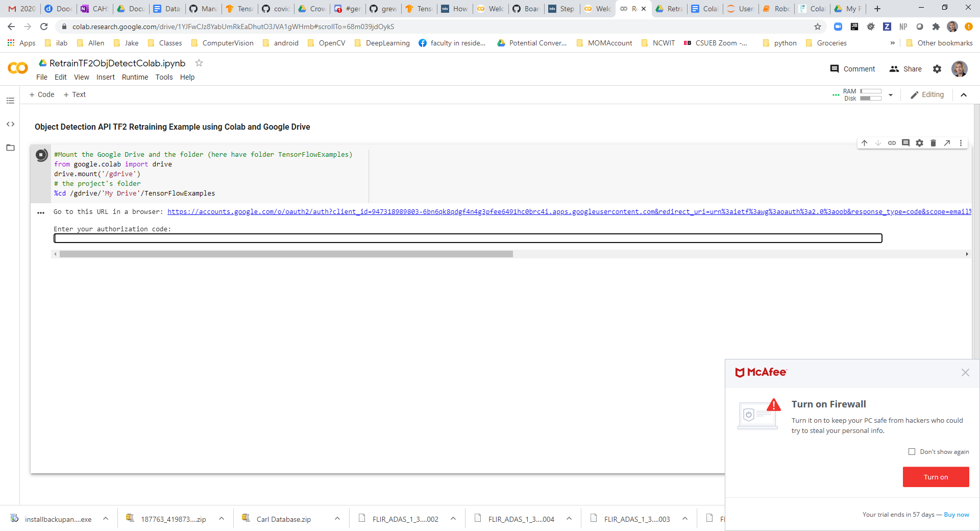Click the McAfee Turn on button

936,477
